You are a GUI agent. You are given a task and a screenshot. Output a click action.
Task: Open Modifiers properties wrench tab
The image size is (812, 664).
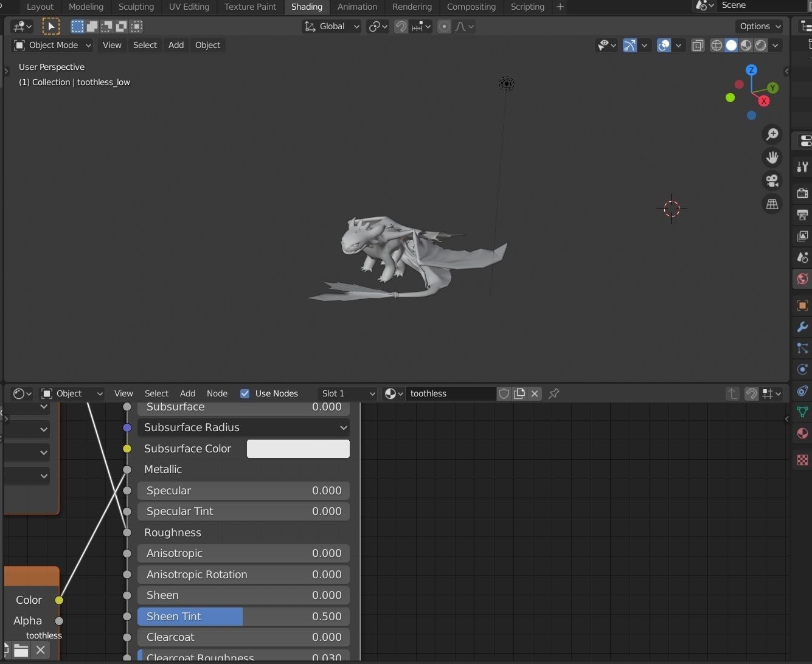coord(802,327)
